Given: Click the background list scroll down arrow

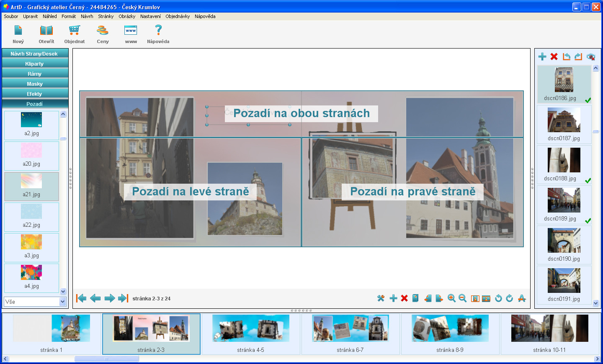Looking at the screenshot, I should coord(63,292).
